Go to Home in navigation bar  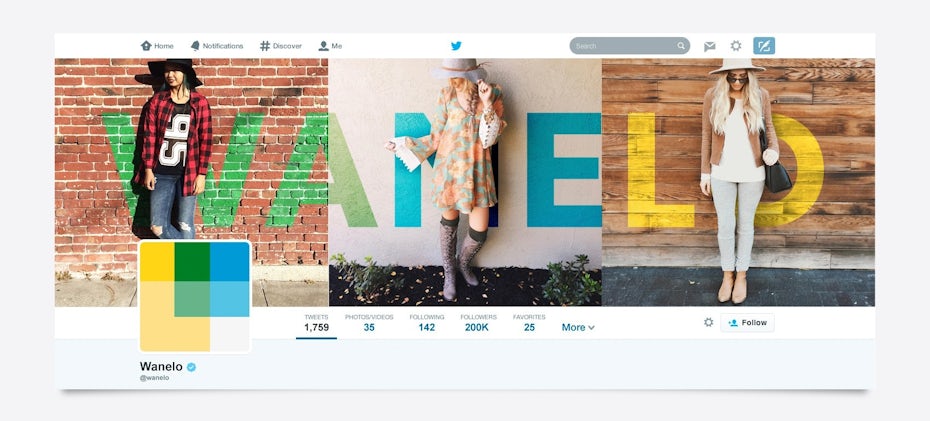(x=157, y=46)
